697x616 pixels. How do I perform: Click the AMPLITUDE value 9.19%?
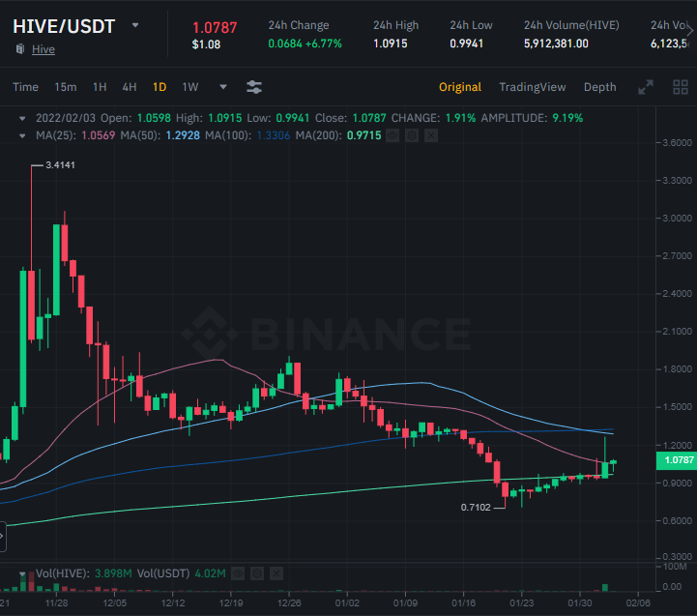coord(567,118)
